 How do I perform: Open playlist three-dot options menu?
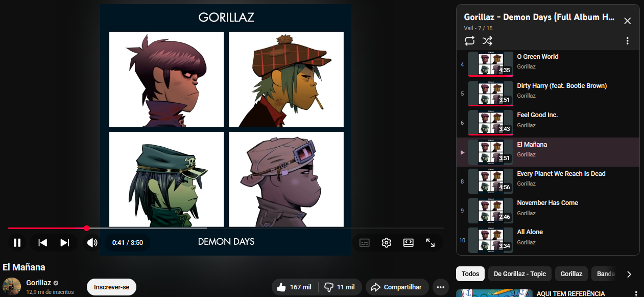[627, 41]
